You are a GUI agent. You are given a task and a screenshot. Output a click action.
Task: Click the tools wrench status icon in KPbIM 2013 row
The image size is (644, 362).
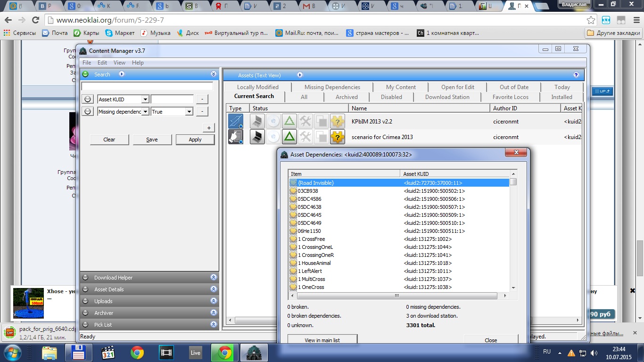point(305,121)
